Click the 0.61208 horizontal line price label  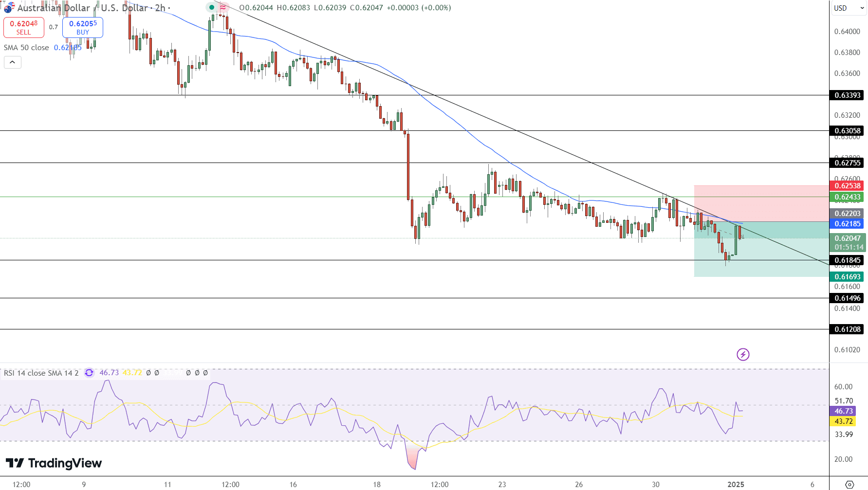[x=848, y=329]
